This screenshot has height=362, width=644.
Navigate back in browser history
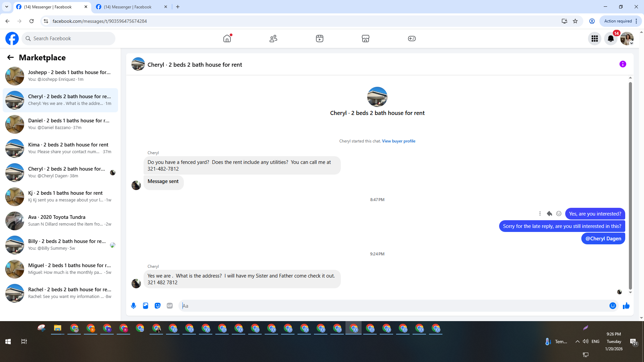[7, 21]
